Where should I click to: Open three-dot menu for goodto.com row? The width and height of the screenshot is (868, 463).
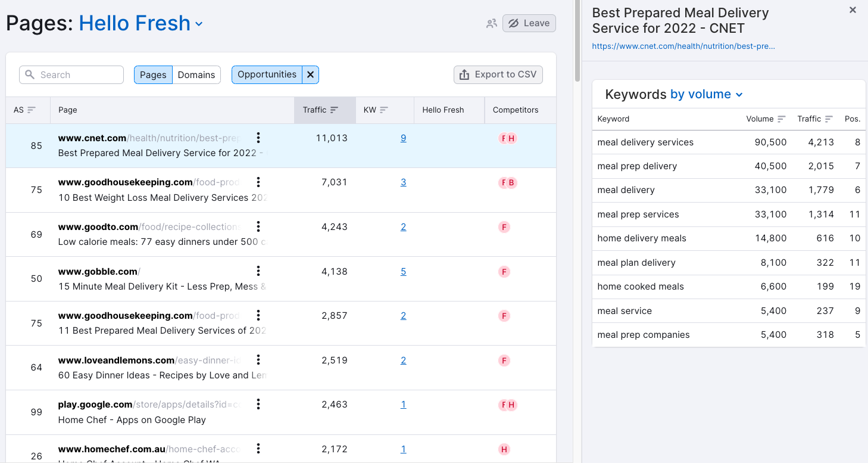[258, 226]
